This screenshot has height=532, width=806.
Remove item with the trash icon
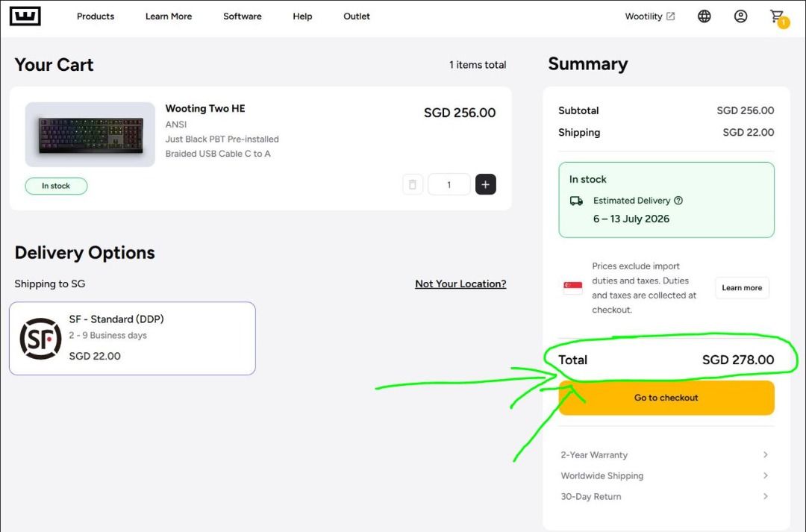[x=412, y=184]
